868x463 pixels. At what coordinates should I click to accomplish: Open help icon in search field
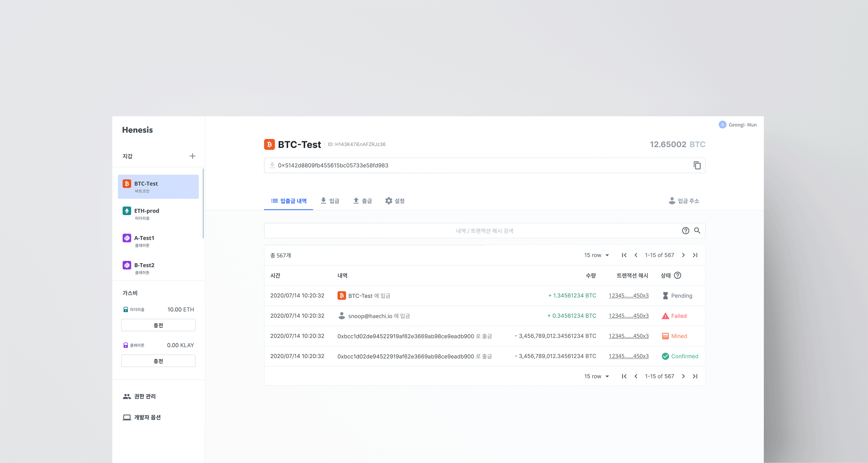click(x=686, y=231)
